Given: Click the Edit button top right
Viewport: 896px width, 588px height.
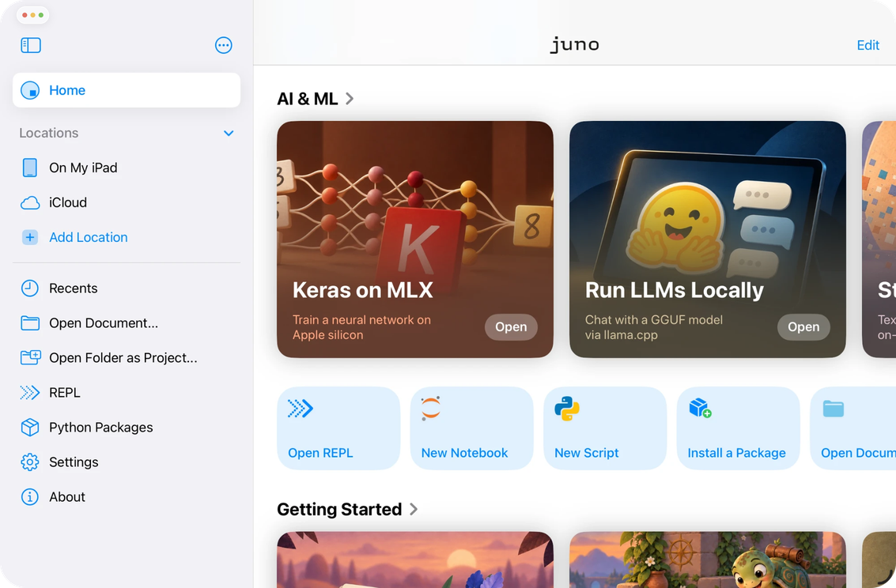Looking at the screenshot, I should coord(868,45).
